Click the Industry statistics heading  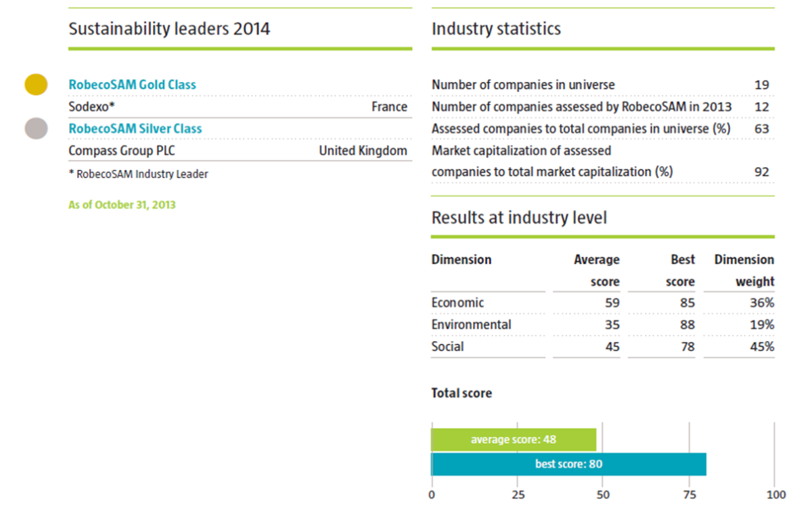tap(496, 29)
